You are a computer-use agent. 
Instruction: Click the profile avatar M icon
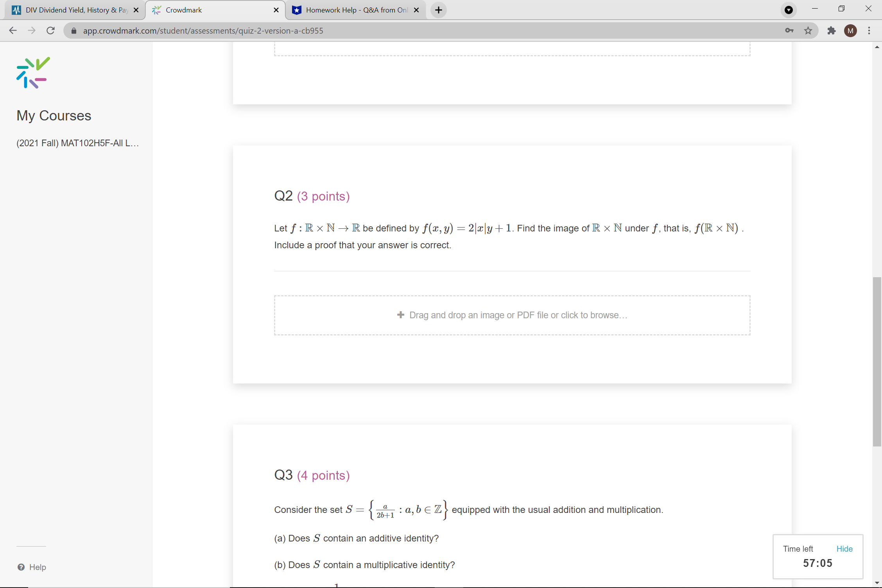[x=850, y=30]
